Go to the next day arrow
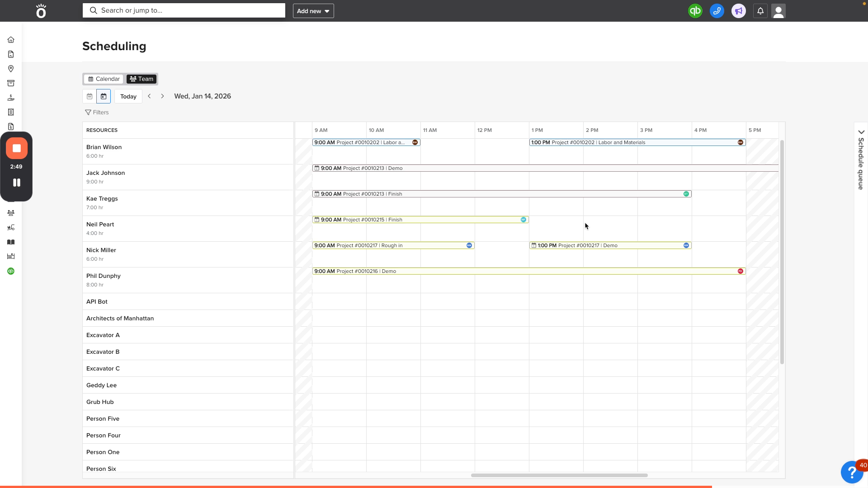The width and height of the screenshot is (868, 488). pyautogui.click(x=163, y=96)
